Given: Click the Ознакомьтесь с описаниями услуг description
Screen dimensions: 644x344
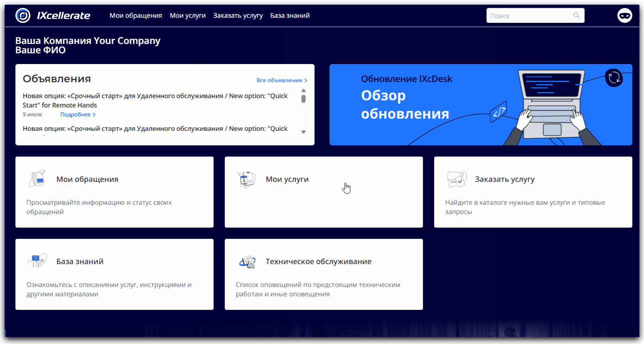Looking at the screenshot, I should click(x=109, y=289).
